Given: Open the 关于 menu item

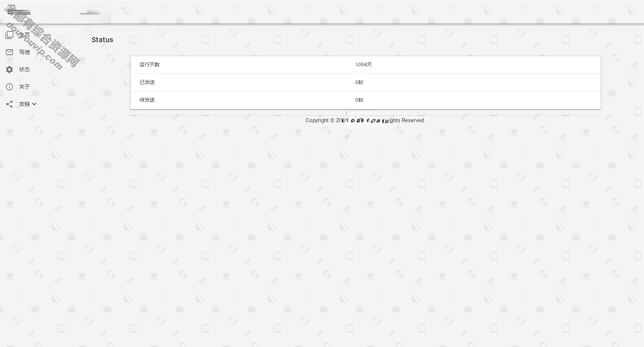Looking at the screenshot, I should (25, 87).
